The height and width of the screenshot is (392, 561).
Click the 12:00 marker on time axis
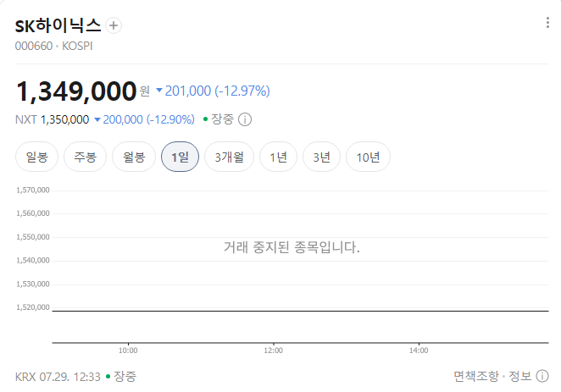pos(274,351)
